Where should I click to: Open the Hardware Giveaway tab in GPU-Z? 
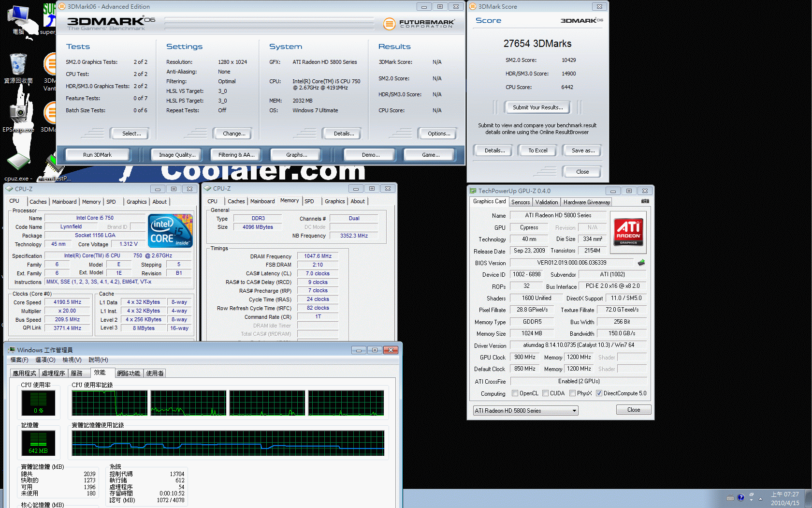(x=586, y=202)
